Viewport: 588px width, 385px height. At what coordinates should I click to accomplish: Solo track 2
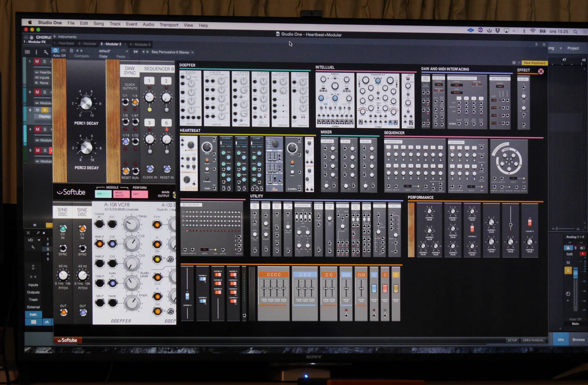44,92
